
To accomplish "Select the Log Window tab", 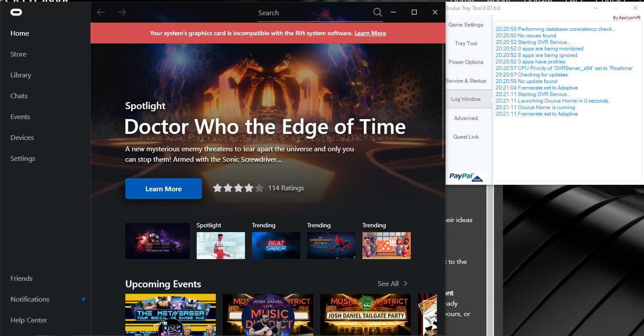I will click(x=466, y=99).
